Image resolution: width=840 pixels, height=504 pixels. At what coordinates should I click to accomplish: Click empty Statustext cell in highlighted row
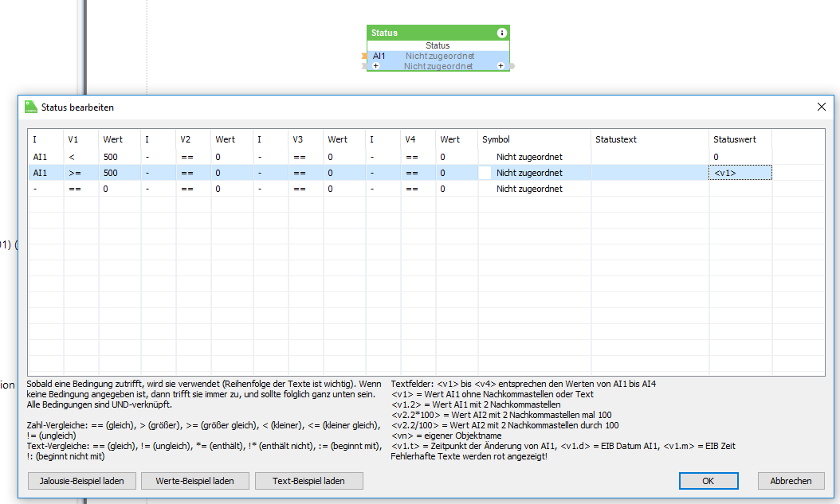pyautogui.click(x=650, y=173)
